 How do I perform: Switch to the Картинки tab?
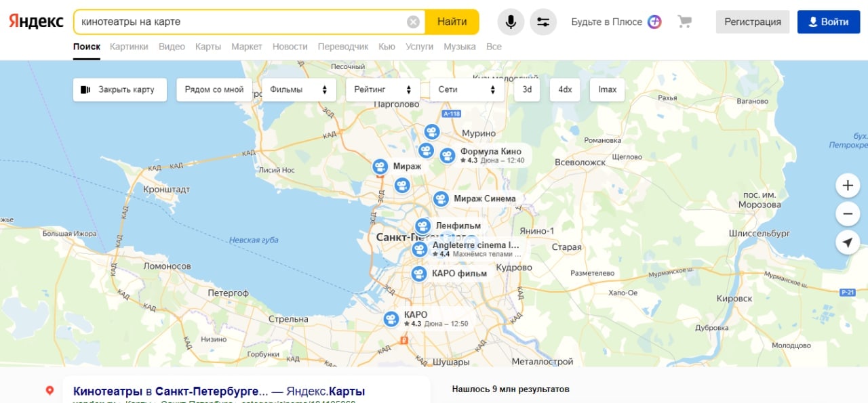[129, 47]
